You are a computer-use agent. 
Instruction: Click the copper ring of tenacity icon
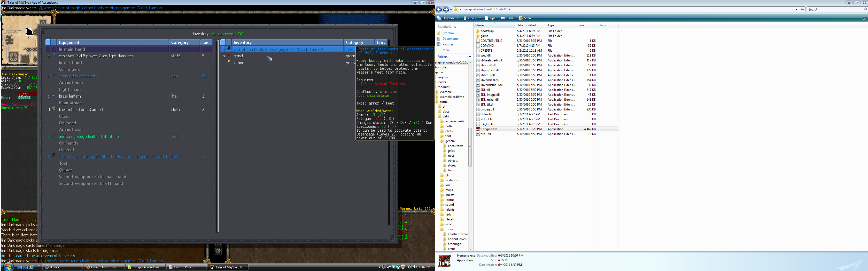pyautogui.click(x=53, y=75)
